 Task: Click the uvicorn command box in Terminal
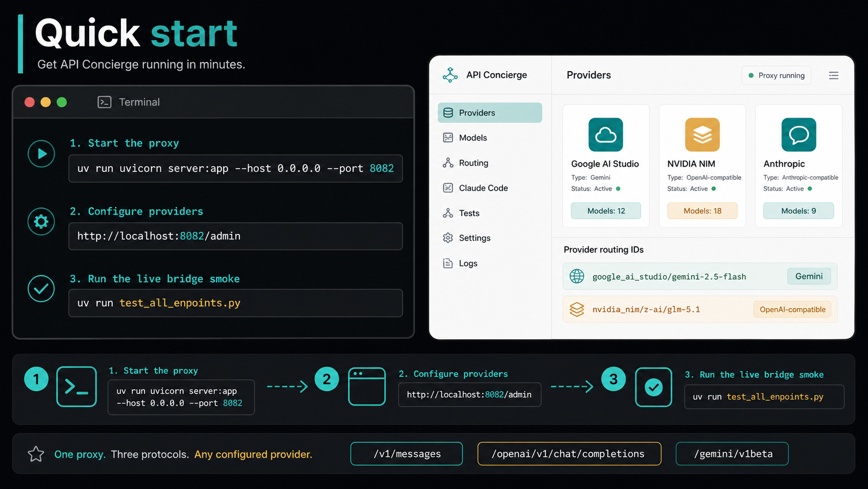(x=236, y=168)
